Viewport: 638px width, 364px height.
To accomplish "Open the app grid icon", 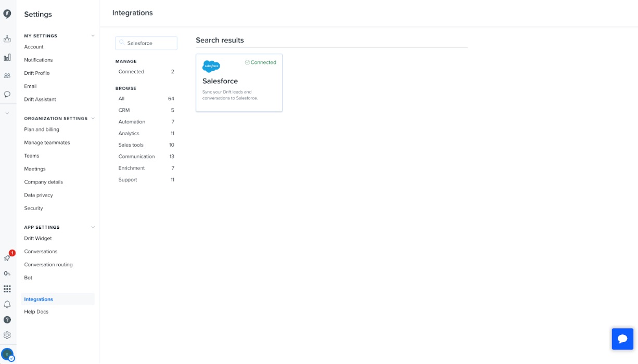I will point(7,289).
